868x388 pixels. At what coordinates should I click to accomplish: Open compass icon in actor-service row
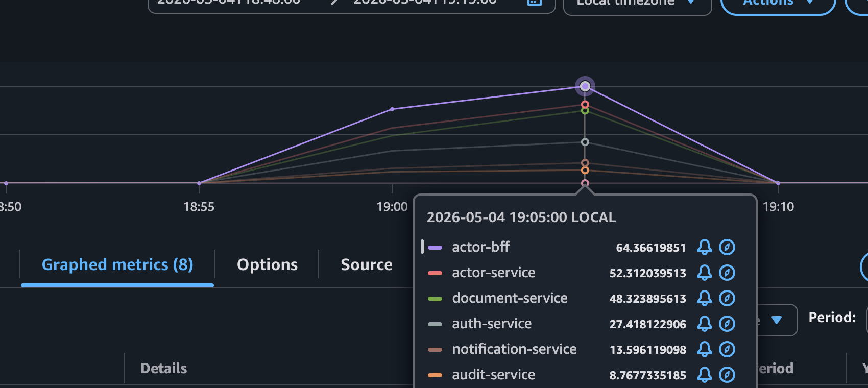point(727,273)
